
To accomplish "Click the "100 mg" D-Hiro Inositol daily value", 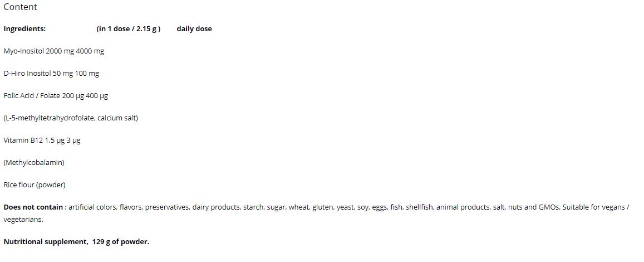I will click(87, 74).
